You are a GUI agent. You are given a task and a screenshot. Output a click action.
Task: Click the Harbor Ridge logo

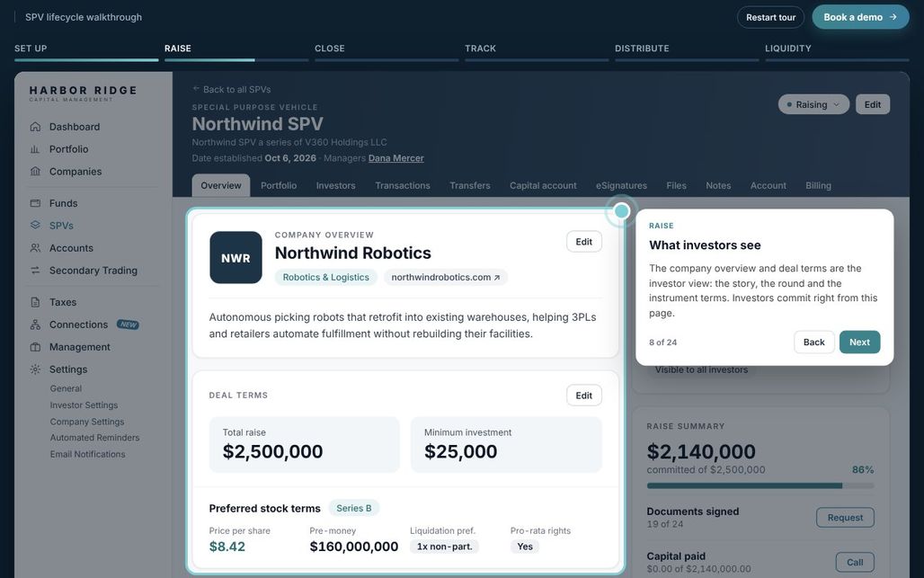point(83,93)
